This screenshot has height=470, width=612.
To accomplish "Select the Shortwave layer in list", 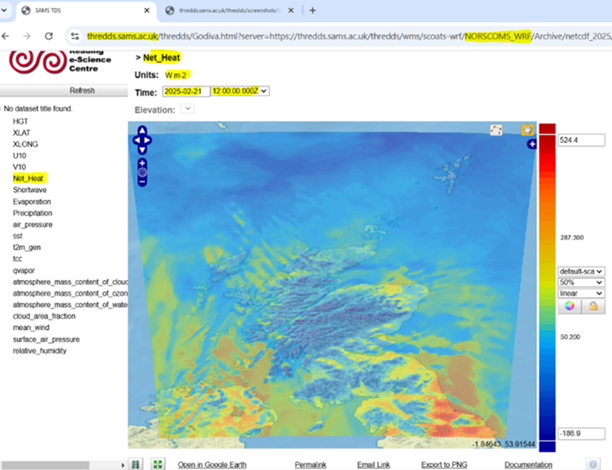I will 30,189.
